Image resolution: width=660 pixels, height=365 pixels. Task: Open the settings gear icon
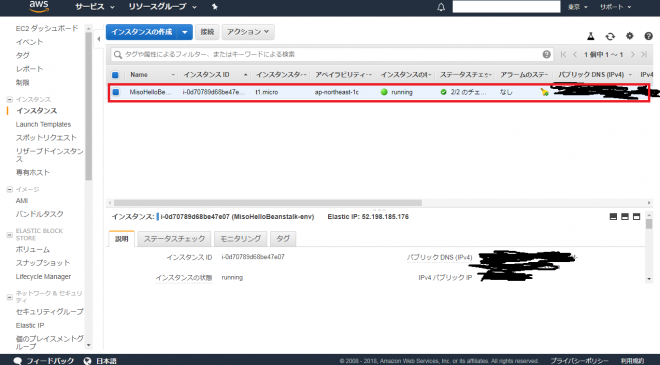click(629, 36)
